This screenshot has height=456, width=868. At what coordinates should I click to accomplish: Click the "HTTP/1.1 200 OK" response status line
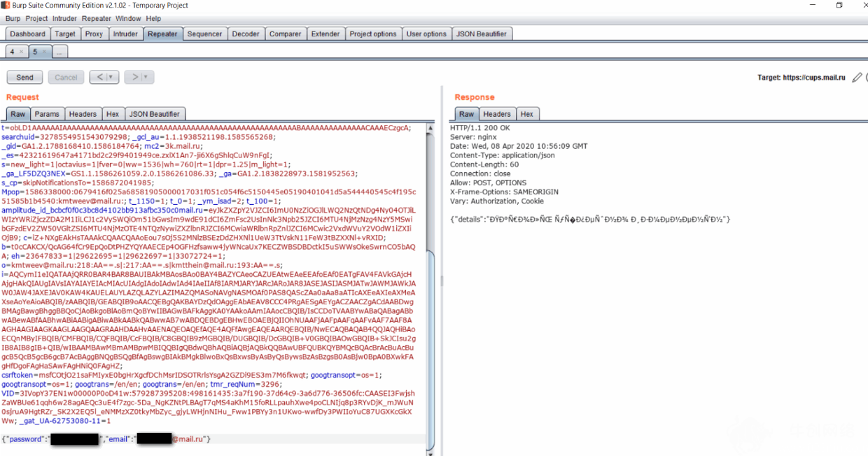pos(480,128)
